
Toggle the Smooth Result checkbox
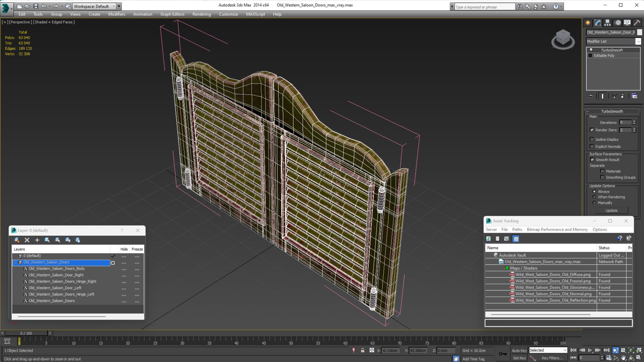(x=592, y=160)
